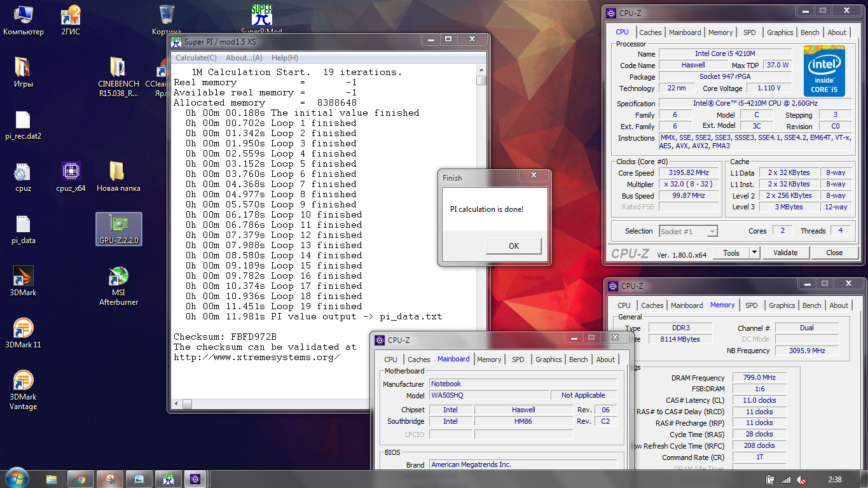Screen dimensions: 868x488
Task: Activate the Super PI taskbar button
Action: point(168,479)
